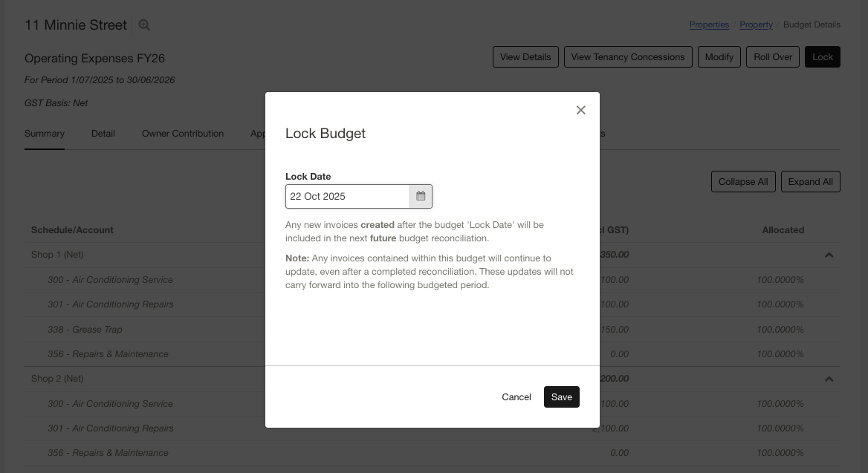
Task: Open the Lock Date calendar picker
Action: tap(421, 196)
